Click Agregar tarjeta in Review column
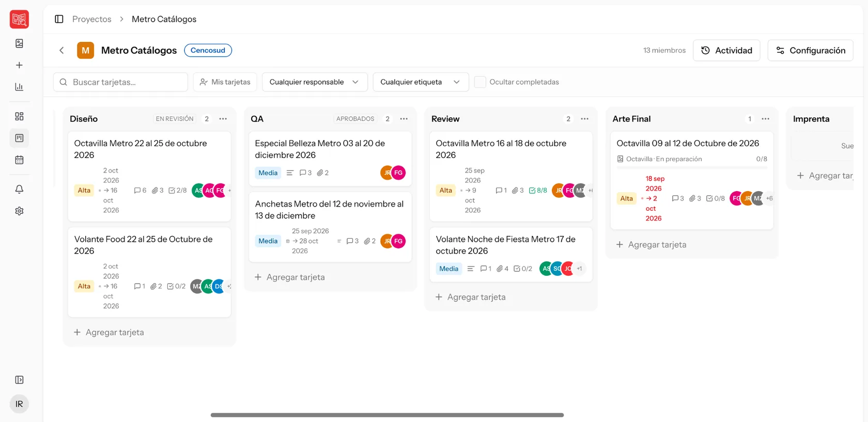The width and height of the screenshot is (868, 422). click(471, 297)
